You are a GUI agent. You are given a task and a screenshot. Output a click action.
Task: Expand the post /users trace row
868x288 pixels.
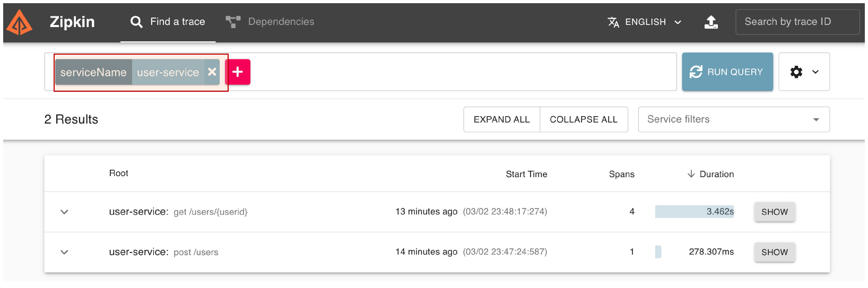pyautogui.click(x=64, y=252)
